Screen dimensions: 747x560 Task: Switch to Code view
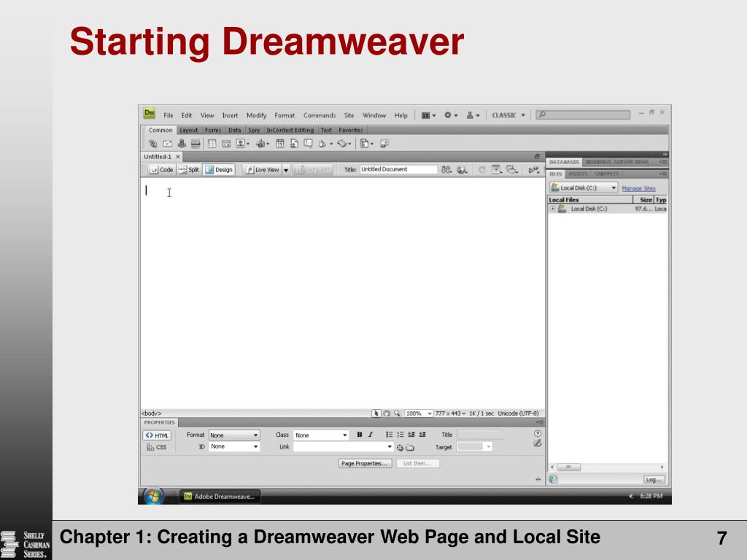point(161,169)
